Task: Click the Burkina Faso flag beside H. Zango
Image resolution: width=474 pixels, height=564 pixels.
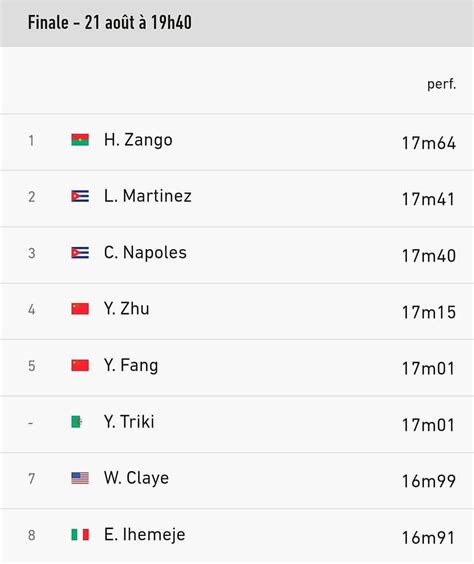Action: click(x=80, y=140)
